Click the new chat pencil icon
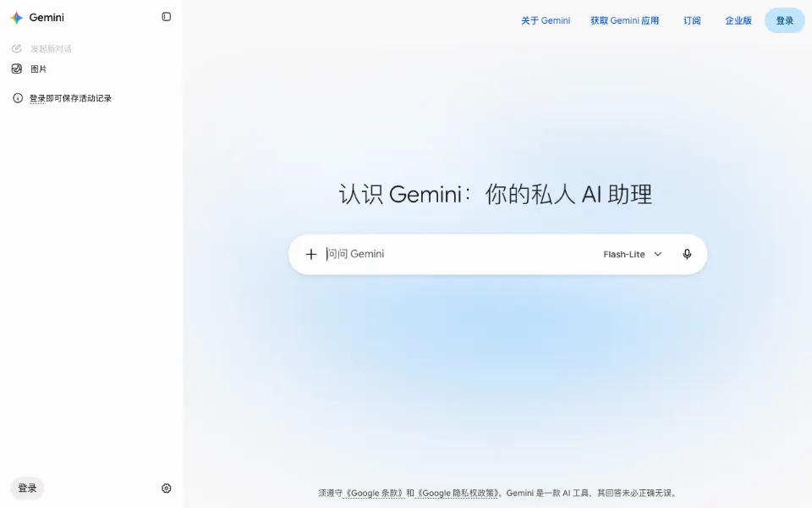This screenshot has height=508, width=812. pos(17,49)
